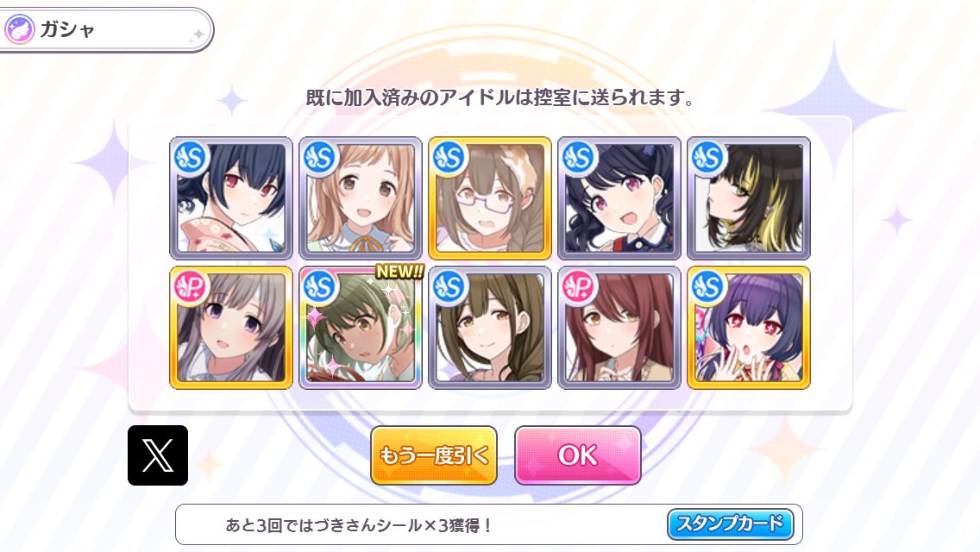This screenshot has width=980, height=552.
Task: Select the black and yellow-haired idol card
Action: (x=749, y=198)
